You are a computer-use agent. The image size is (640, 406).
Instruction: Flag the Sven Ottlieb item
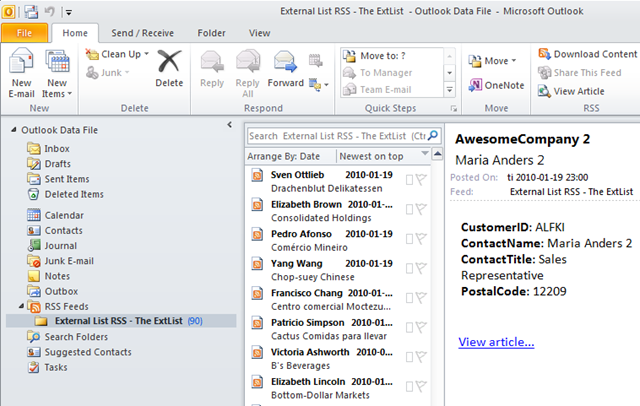click(x=421, y=180)
